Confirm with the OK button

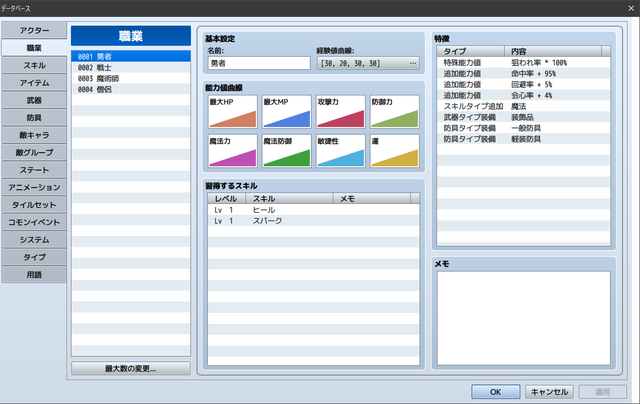click(x=496, y=392)
